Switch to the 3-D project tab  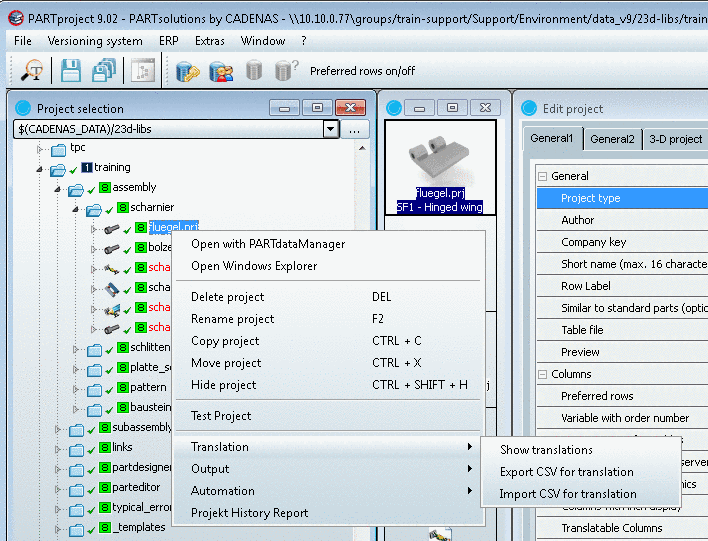[675, 139]
